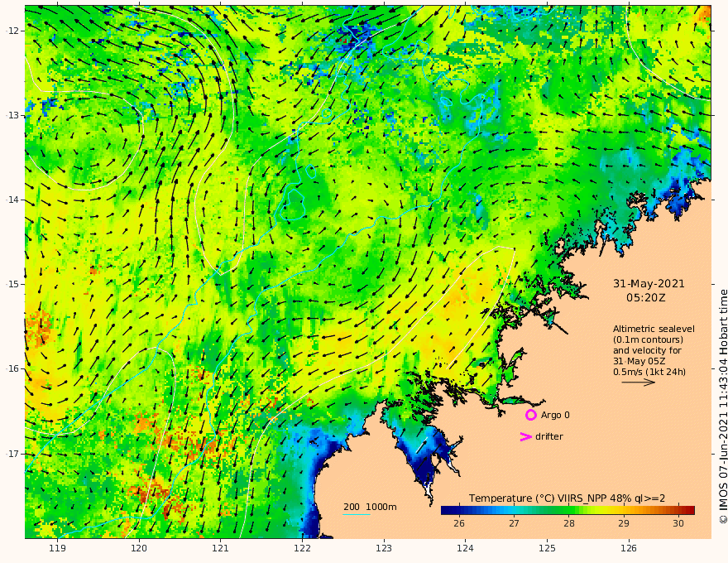Click the 'Argo 0' legend label
Screen dimensions: 728x563
tap(555, 415)
